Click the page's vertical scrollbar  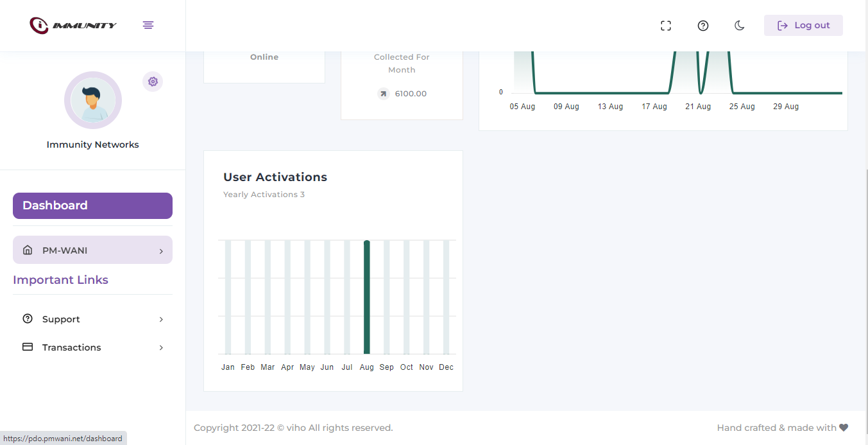tap(865, 289)
